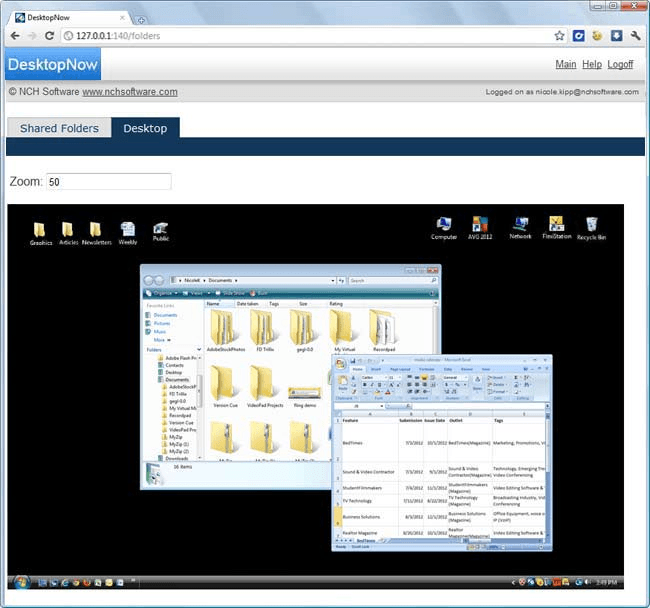
Task: Open the AVG 2012 desktop icon
Action: (480, 225)
